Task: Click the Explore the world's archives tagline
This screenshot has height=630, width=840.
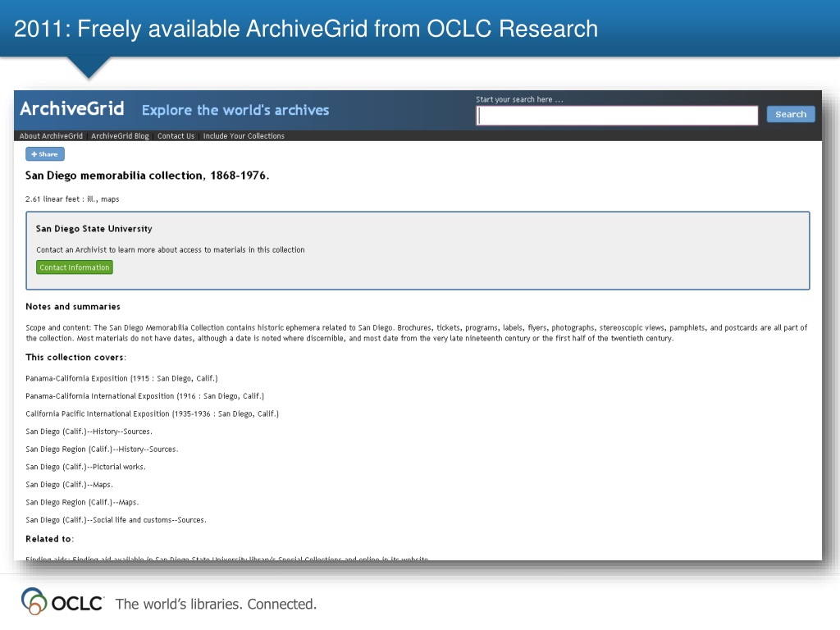Action: (235, 111)
